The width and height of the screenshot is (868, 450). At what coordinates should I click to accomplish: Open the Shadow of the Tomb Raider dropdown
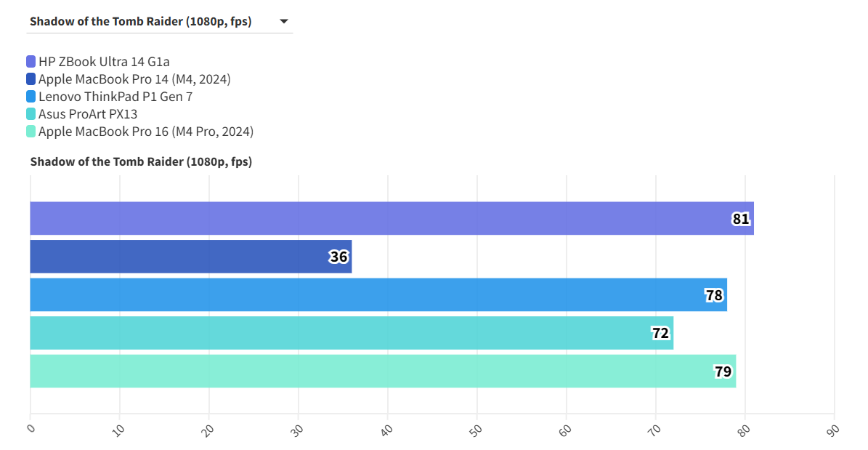(141, 22)
